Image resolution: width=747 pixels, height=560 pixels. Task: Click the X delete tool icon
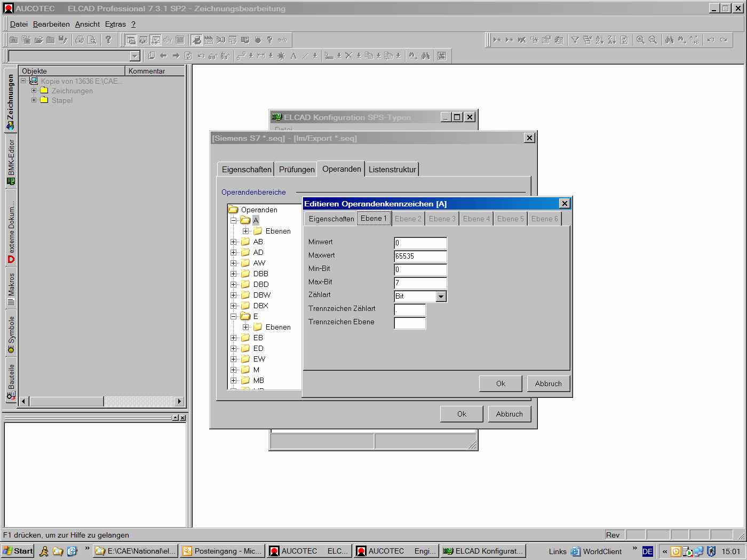(x=348, y=56)
